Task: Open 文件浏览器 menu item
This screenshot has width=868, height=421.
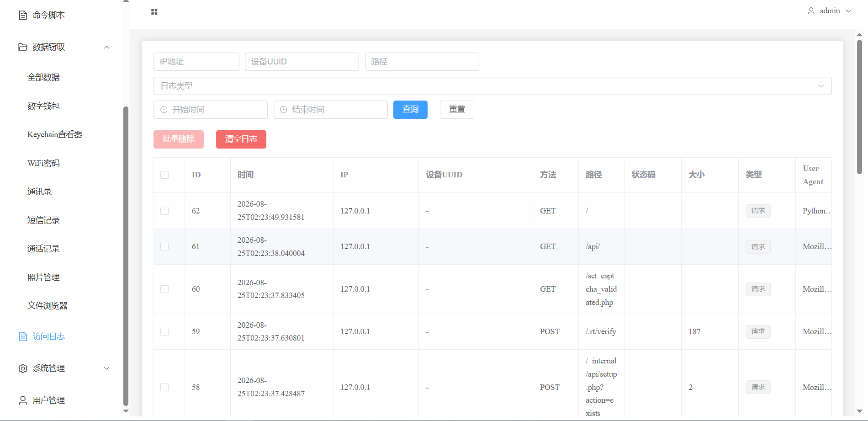Action: click(x=48, y=306)
